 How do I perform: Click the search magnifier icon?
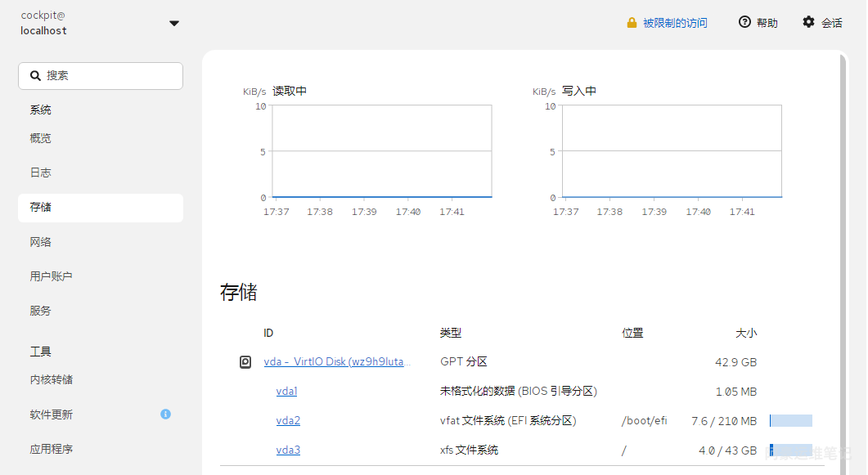coord(35,76)
